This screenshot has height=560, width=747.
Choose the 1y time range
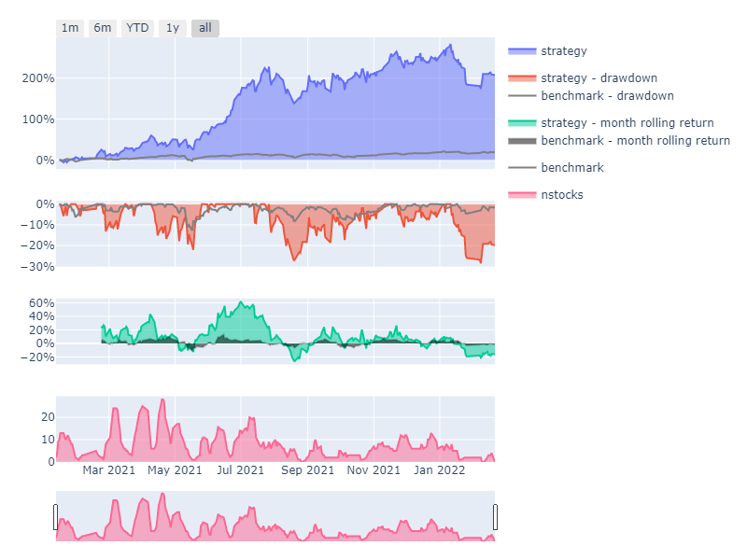point(173,28)
